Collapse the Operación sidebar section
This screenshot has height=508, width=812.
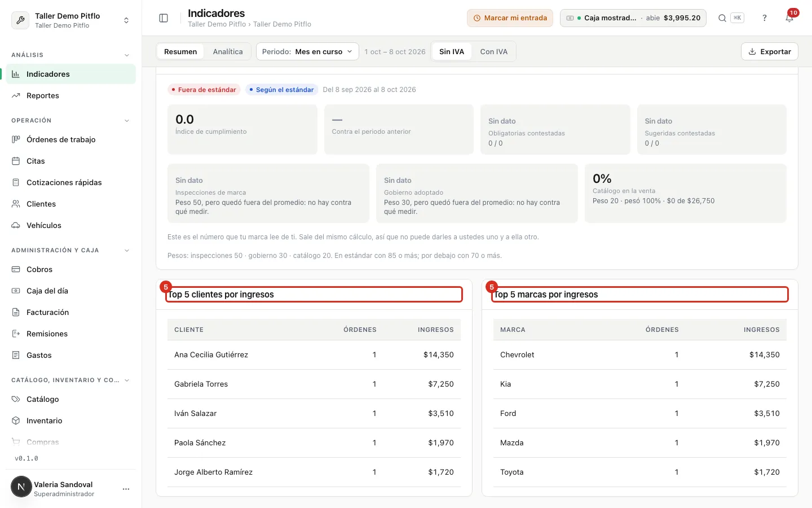pos(127,121)
